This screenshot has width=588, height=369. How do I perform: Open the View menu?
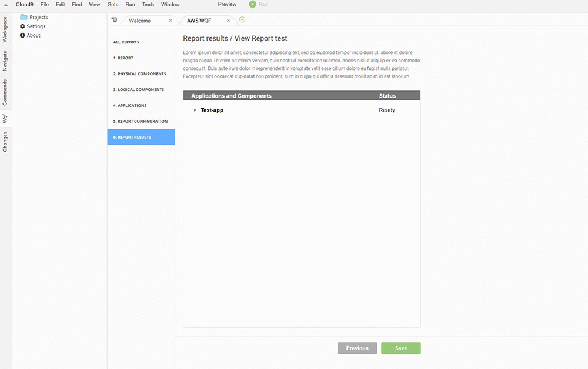coord(95,5)
